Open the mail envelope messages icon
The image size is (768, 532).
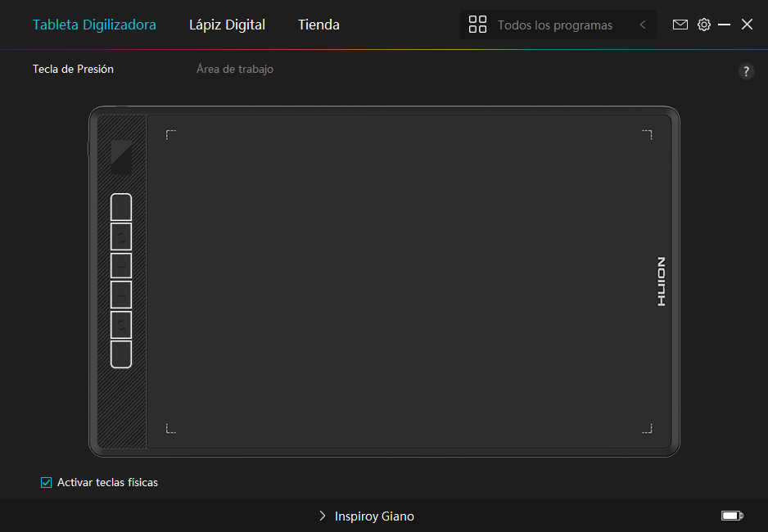click(x=680, y=25)
